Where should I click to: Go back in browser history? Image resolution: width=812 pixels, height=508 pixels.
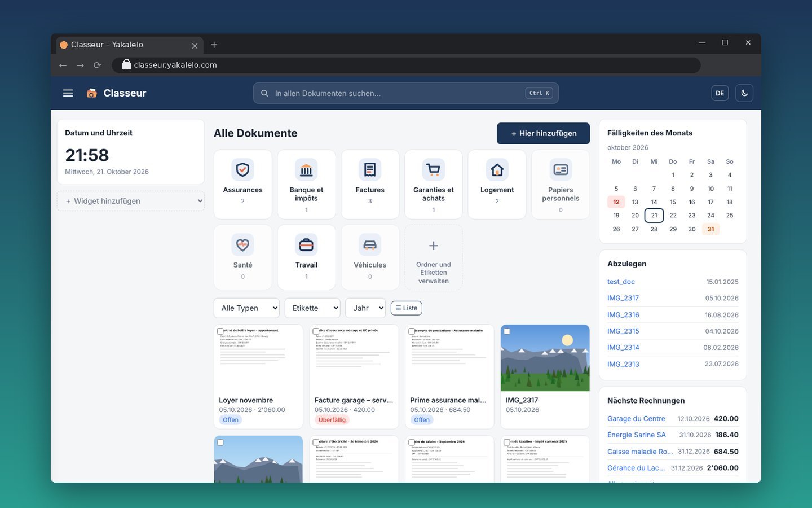tap(63, 65)
